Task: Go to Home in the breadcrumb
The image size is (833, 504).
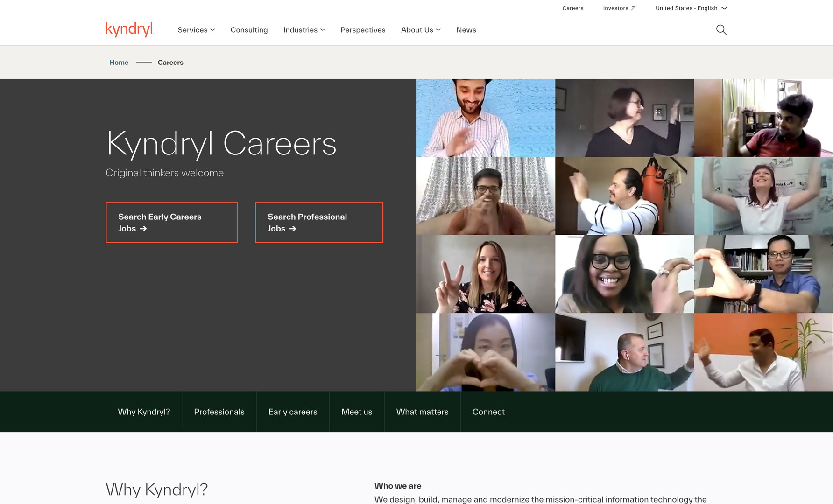Action: tap(119, 63)
